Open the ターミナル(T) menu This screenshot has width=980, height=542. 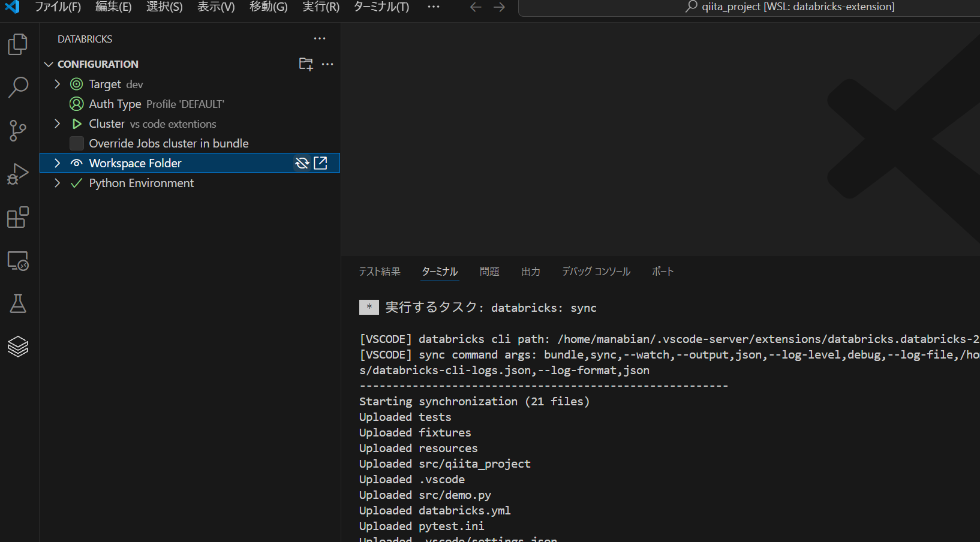click(x=381, y=7)
